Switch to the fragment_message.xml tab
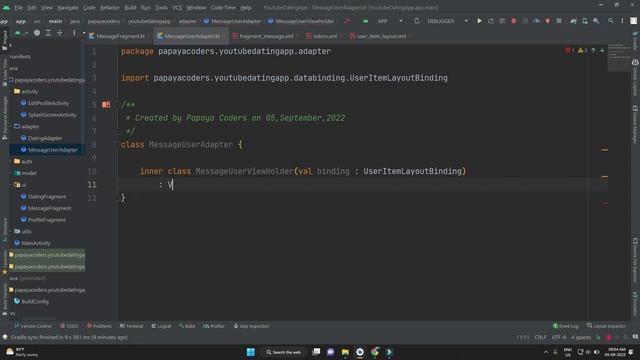 tap(265, 36)
